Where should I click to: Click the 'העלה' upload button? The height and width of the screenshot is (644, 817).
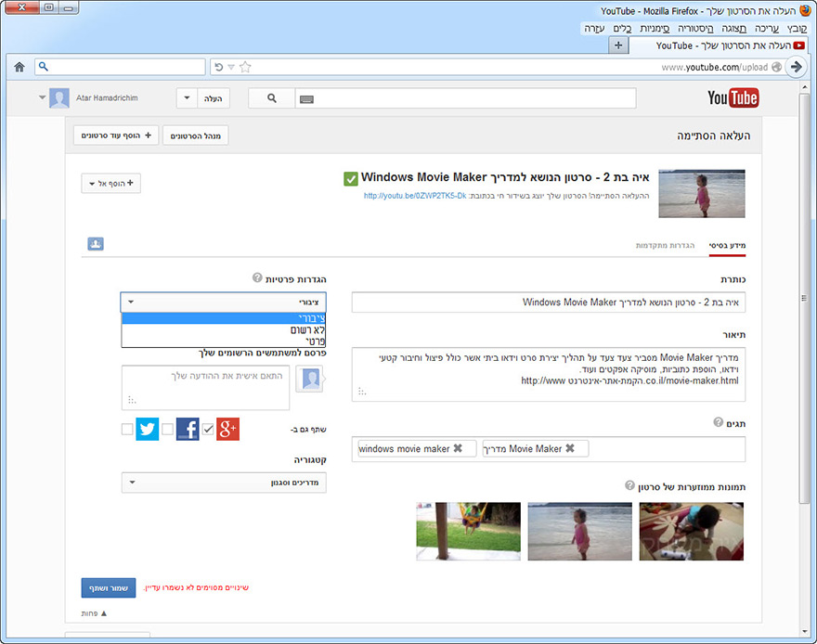point(214,97)
